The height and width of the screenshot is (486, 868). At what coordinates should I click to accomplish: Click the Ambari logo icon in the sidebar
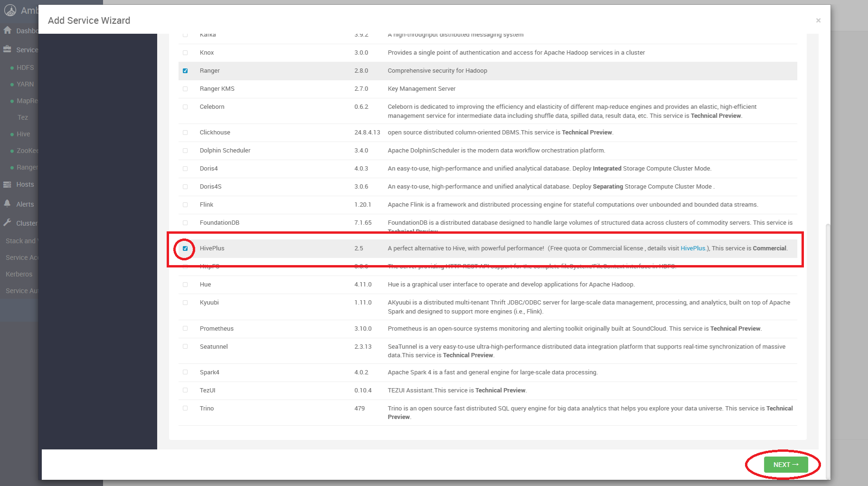tap(10, 10)
